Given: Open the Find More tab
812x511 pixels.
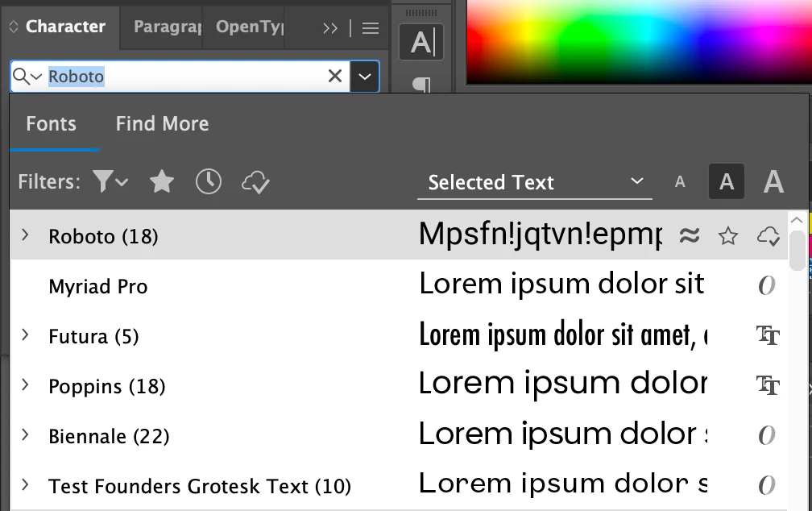Looking at the screenshot, I should tap(162, 124).
